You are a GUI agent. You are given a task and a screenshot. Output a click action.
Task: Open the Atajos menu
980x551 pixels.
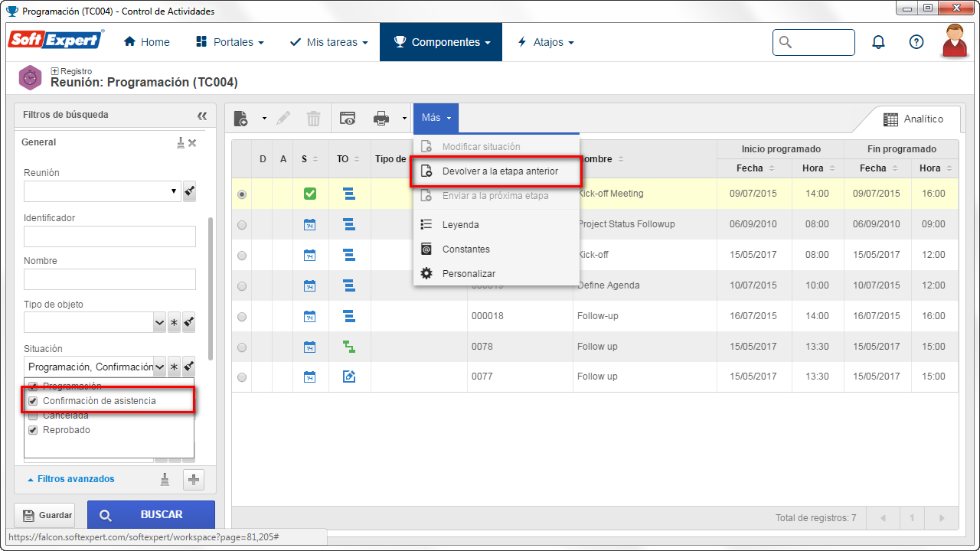546,42
